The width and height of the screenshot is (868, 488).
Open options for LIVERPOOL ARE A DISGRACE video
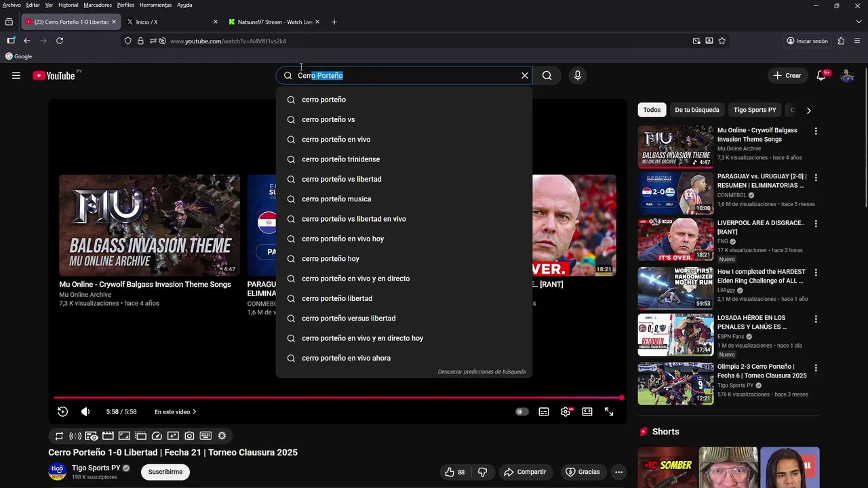click(x=816, y=223)
